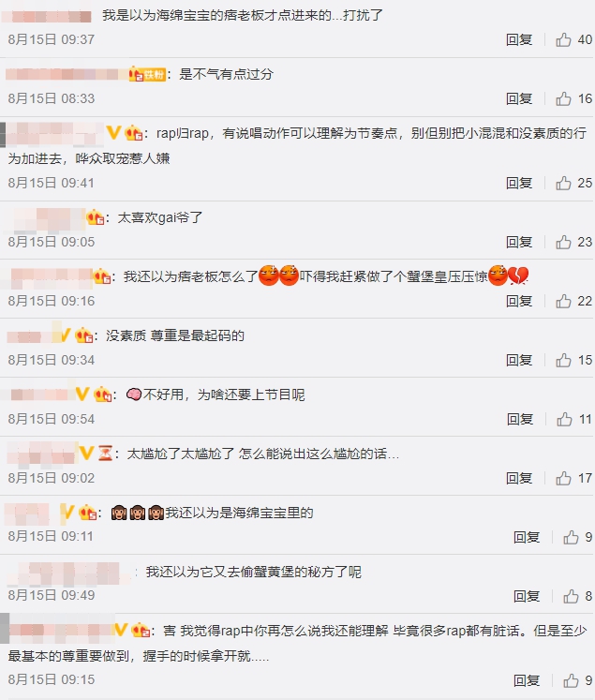Viewport: 595px width, 700px height.
Task: Like the comment '太喜欢gai爷了'
Action: [563, 242]
